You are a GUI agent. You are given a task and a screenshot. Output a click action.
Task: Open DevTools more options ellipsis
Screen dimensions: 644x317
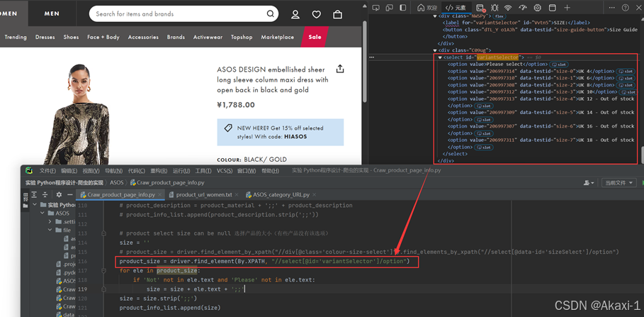click(612, 7)
